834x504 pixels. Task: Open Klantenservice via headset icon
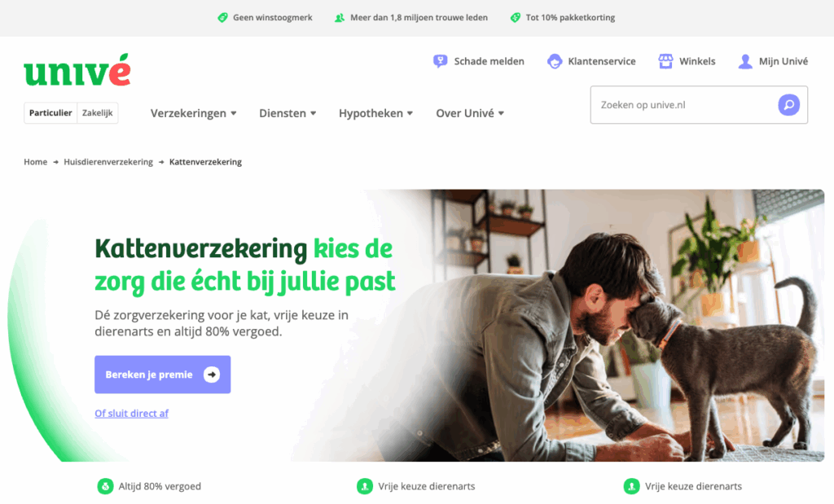555,61
